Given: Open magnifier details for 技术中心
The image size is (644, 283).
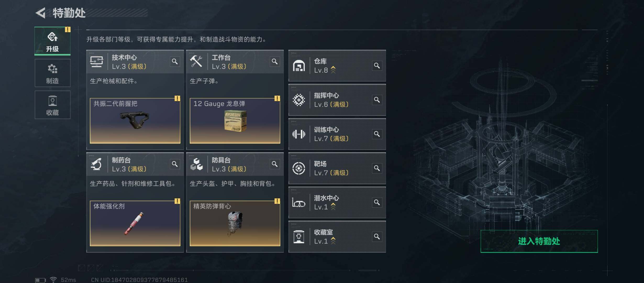Looking at the screenshot, I should point(175,62).
